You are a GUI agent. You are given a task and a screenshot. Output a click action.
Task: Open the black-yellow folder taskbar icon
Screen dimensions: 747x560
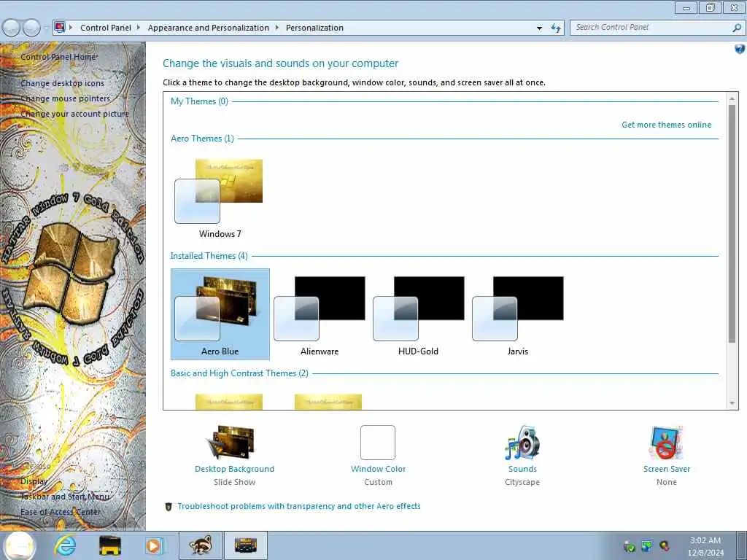(x=109, y=545)
